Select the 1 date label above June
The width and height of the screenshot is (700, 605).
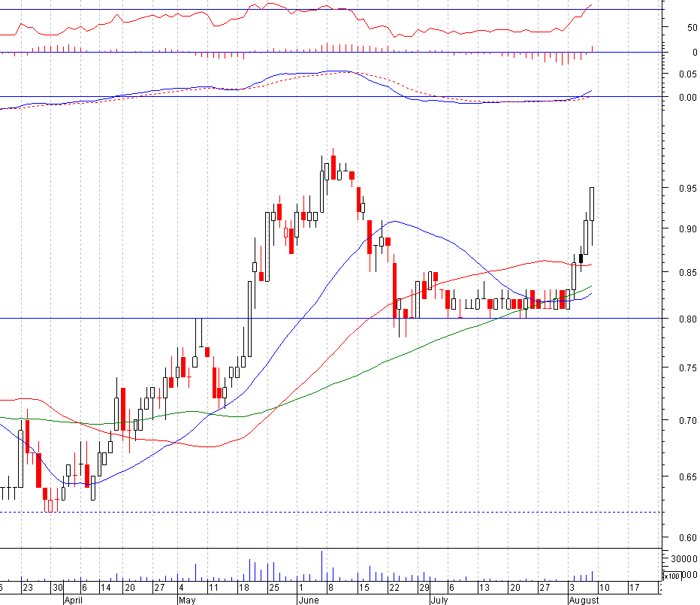301,588
